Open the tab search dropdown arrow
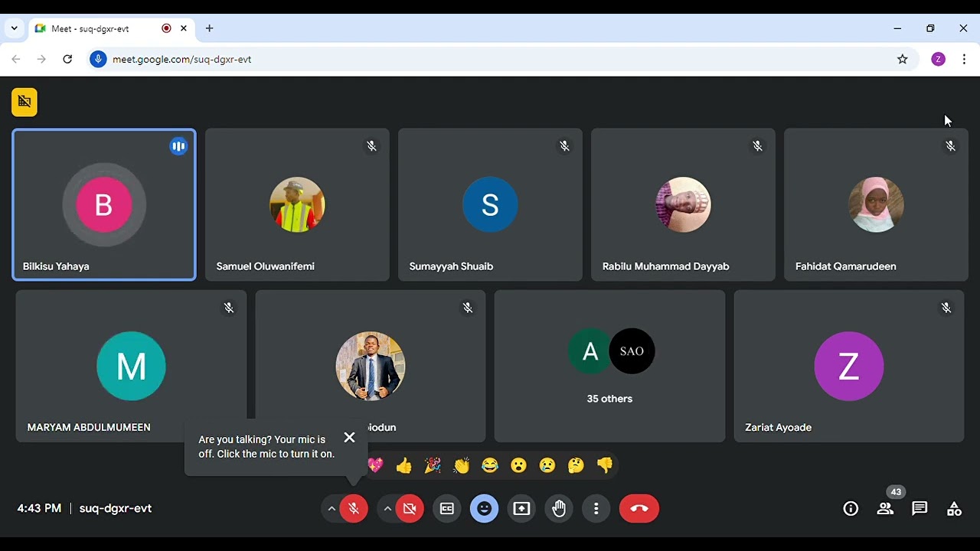The image size is (980, 551). click(14, 28)
